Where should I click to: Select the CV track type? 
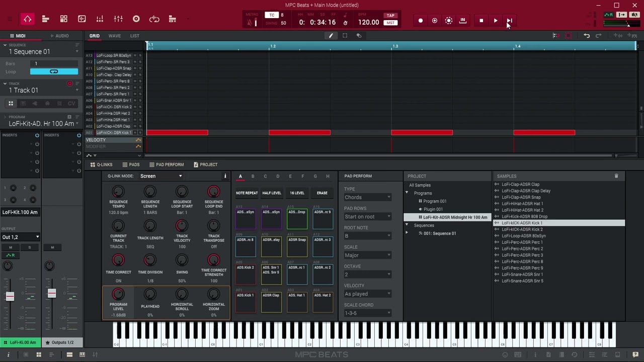tap(71, 104)
